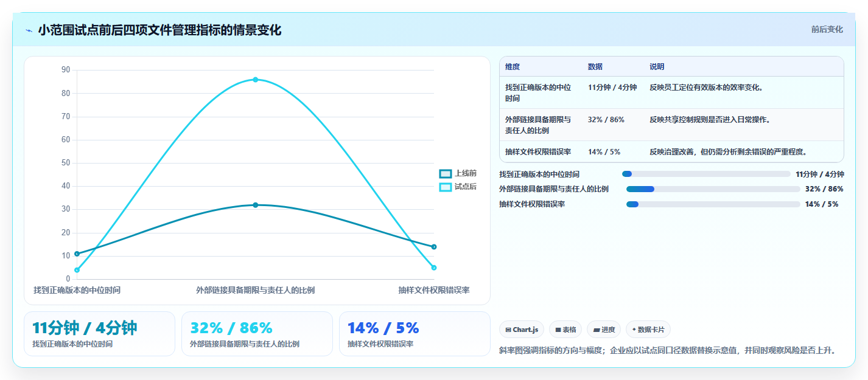Click the 说明 column header
The width and height of the screenshot is (868, 380).
coord(657,67)
